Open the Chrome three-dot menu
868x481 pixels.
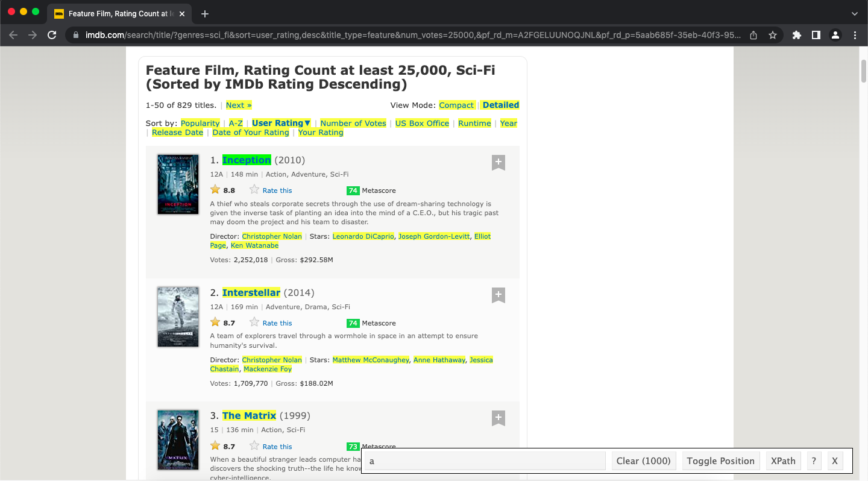point(854,35)
